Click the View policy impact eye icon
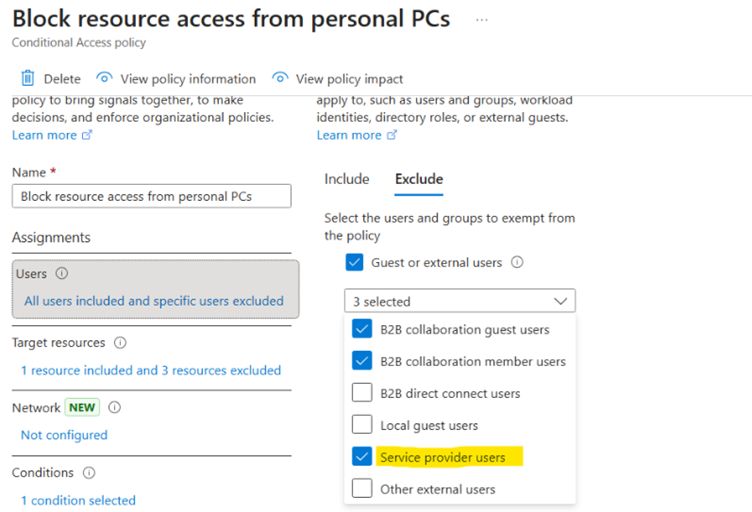Viewport: 752px width, 512px height. 280,79
